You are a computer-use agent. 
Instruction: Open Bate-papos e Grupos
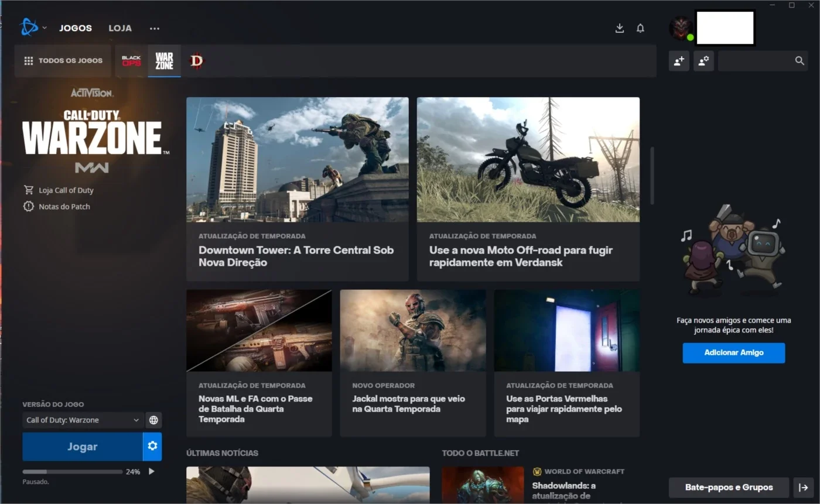pyautogui.click(x=729, y=487)
